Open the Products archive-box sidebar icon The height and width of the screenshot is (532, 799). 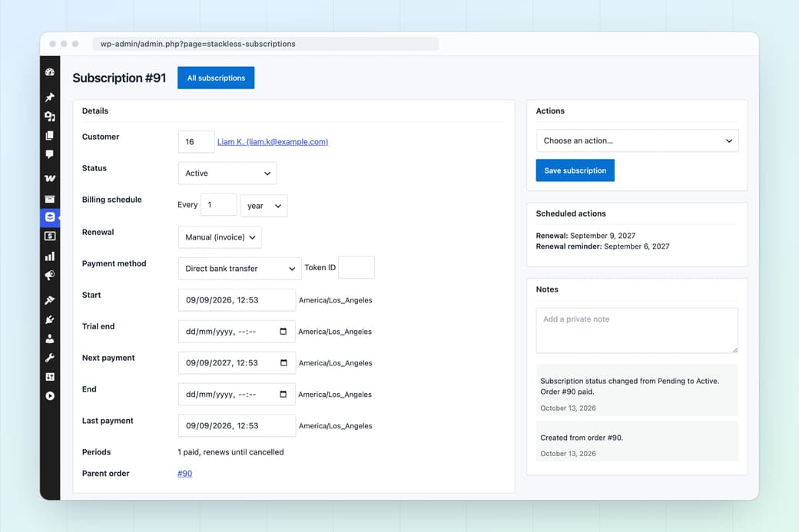pos(50,199)
